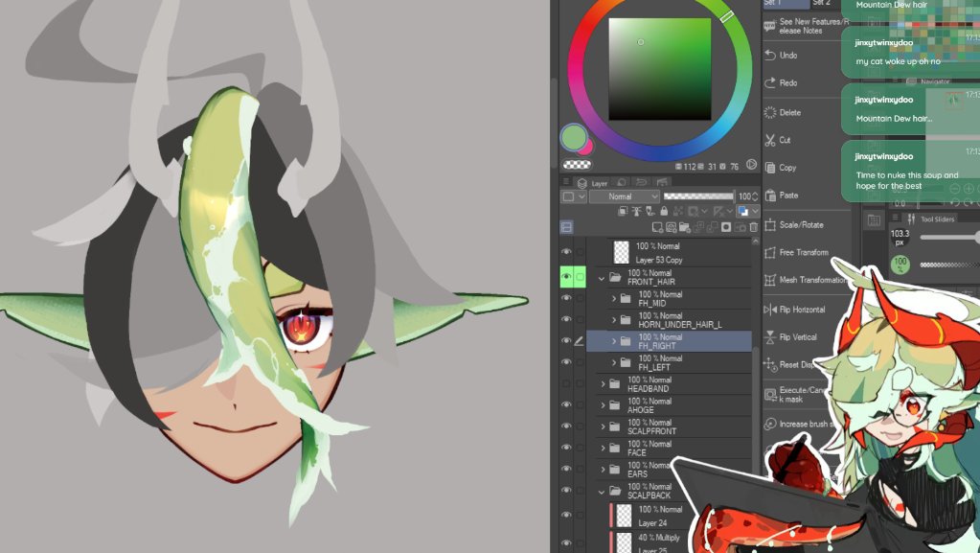Click the Create Layer Mask icon
The width and height of the screenshot is (980, 553).
coord(725,227)
